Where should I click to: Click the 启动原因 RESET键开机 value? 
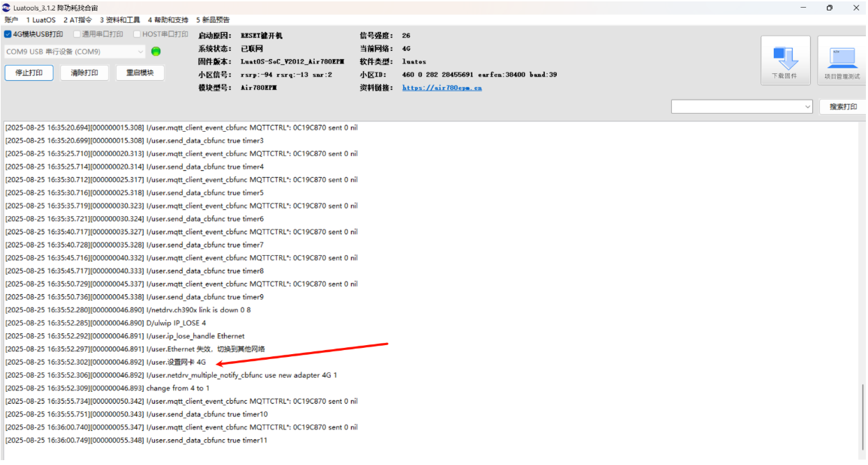[x=261, y=36]
